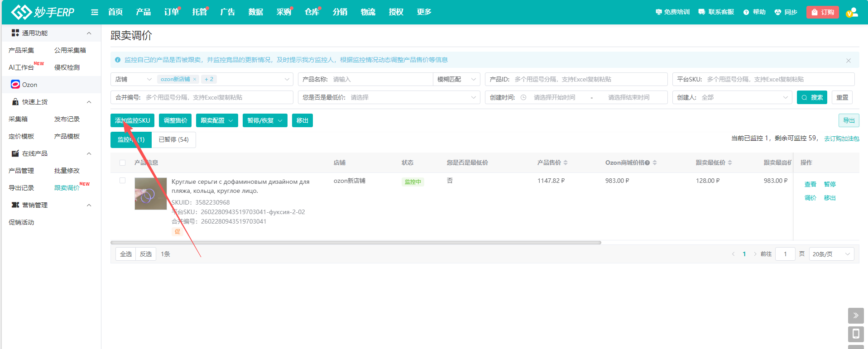The width and height of the screenshot is (868, 349).
Task: Click the 产品ID input field
Action: click(576, 79)
